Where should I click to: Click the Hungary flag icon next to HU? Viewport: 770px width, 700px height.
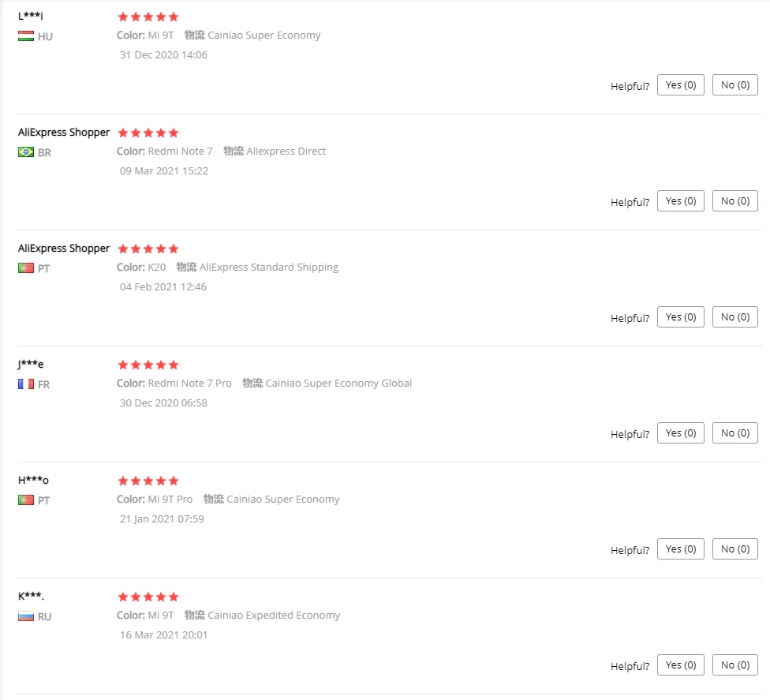[26, 36]
